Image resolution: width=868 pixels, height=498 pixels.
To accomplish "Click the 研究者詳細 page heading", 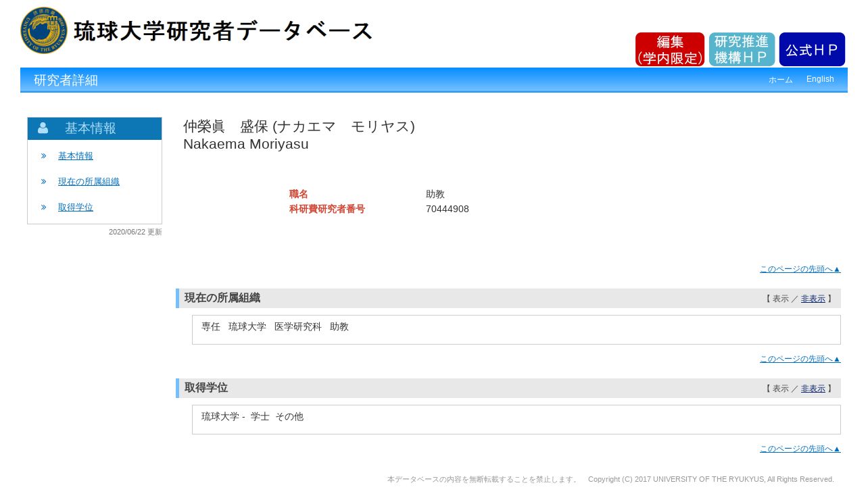I will [x=66, y=80].
